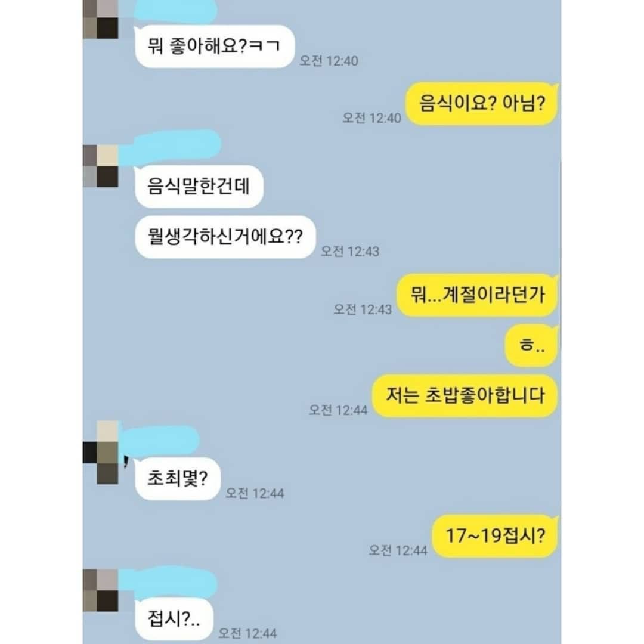Screen dimensions: 644x644
Task: Tap the '오전 12:44' timestamp beside '17~19접시?'
Action: coord(398,550)
